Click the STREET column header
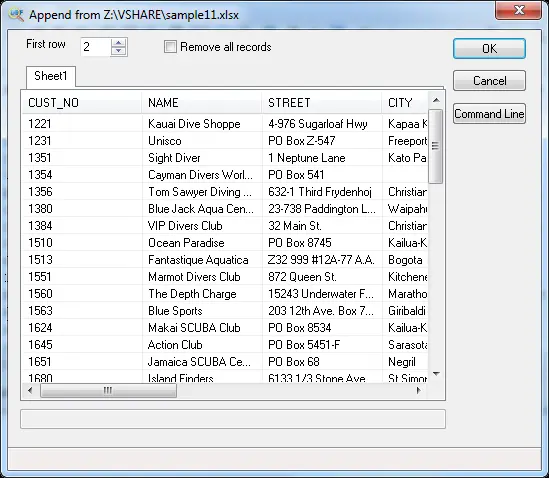This screenshot has height=478, width=549. tap(322, 103)
